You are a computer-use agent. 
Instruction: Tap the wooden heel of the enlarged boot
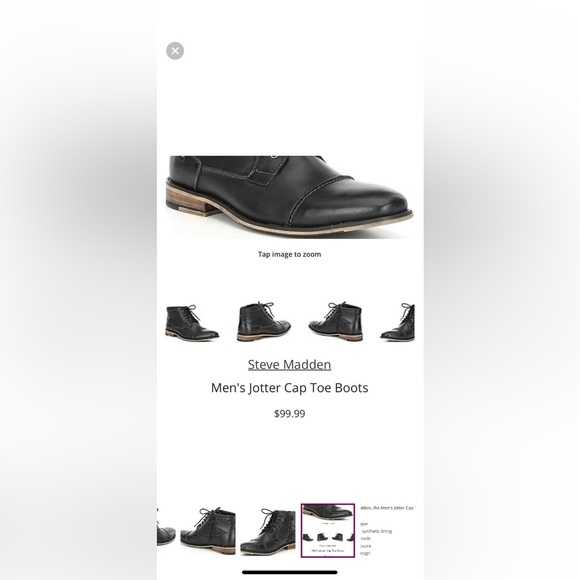[x=189, y=200]
